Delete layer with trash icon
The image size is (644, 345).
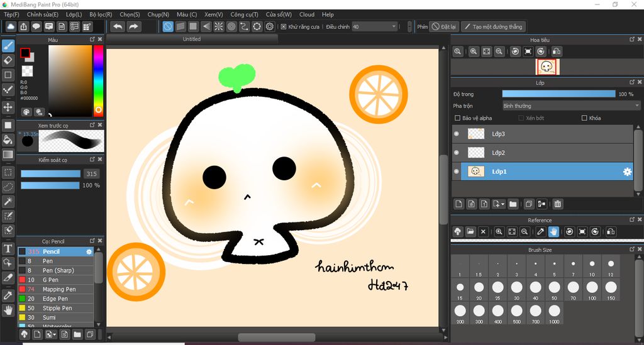[x=557, y=204]
